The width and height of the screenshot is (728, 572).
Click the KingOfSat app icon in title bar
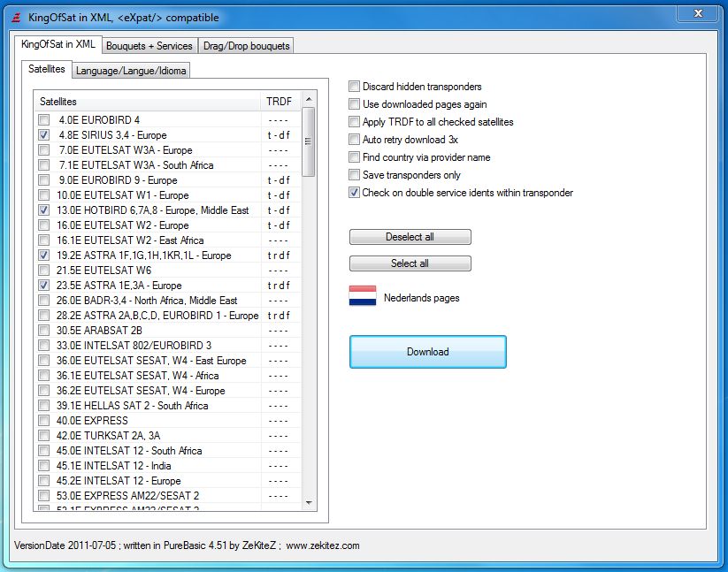(x=17, y=18)
